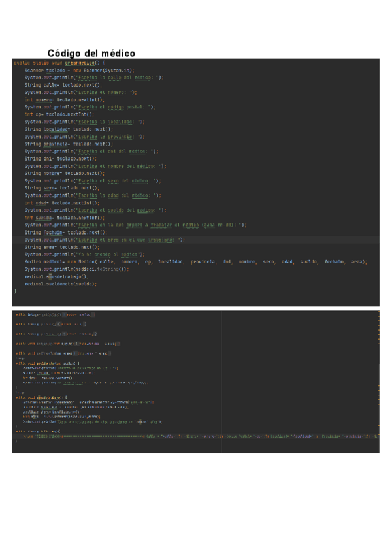Click the println line containing "(aaaa mm dd):"
This screenshot has height=554, width=392.
click(136, 225)
